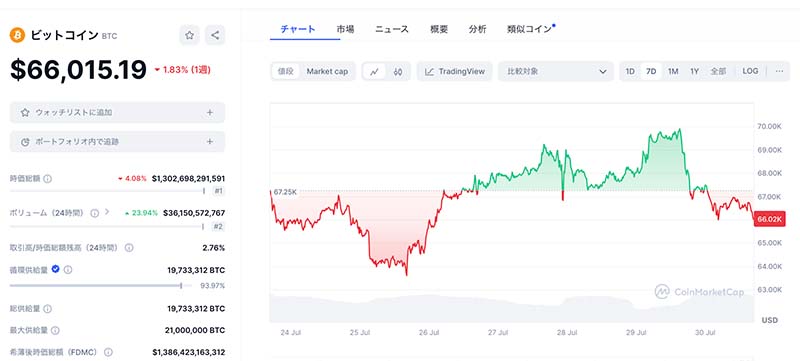Switch to the 市場 tab
800x361 pixels.
point(345,29)
